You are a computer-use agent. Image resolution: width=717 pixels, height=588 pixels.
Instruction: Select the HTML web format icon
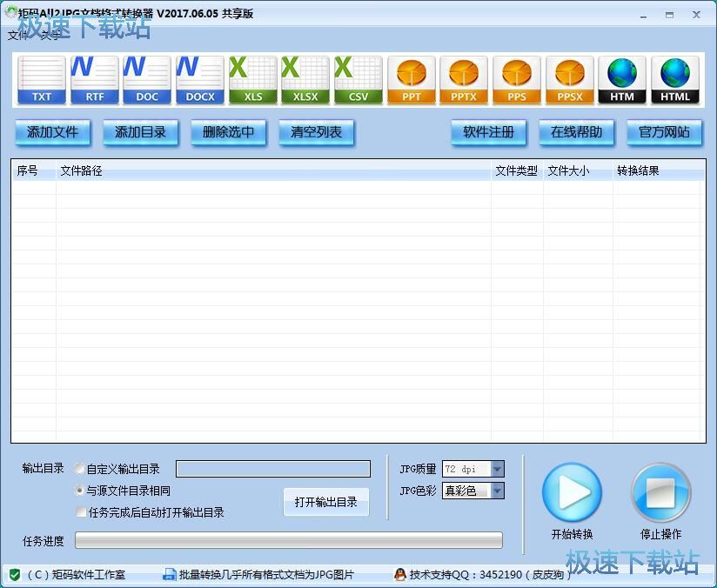(x=675, y=80)
